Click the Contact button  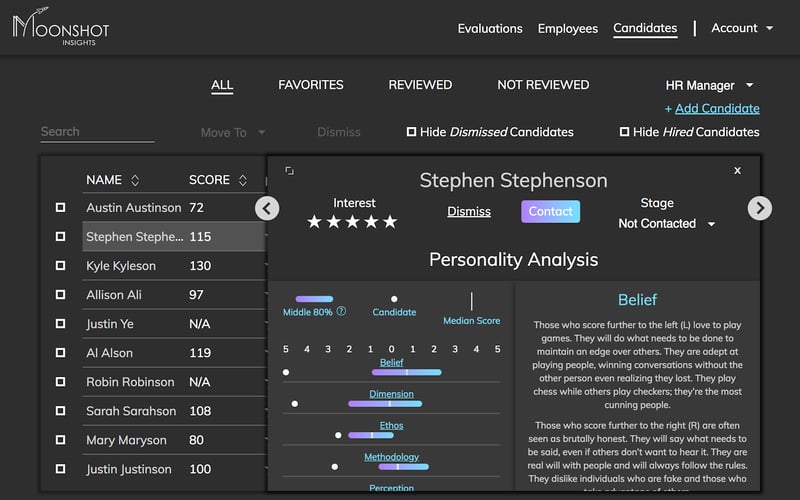click(551, 211)
